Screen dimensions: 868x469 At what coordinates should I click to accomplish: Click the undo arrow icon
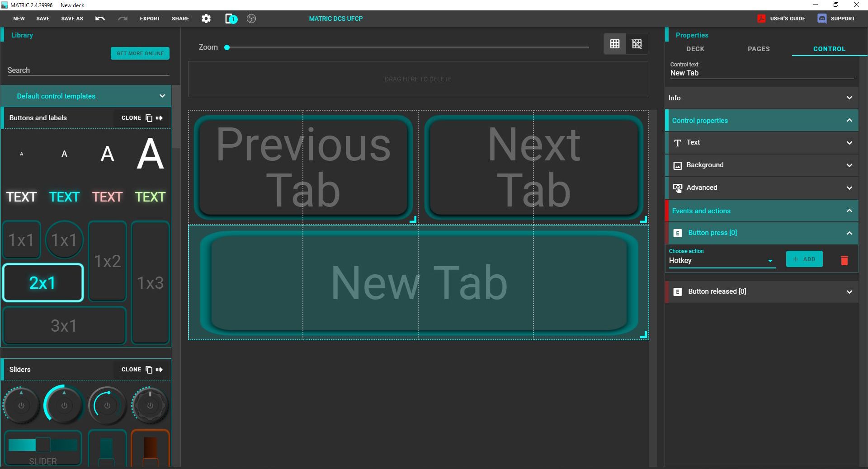(100, 19)
